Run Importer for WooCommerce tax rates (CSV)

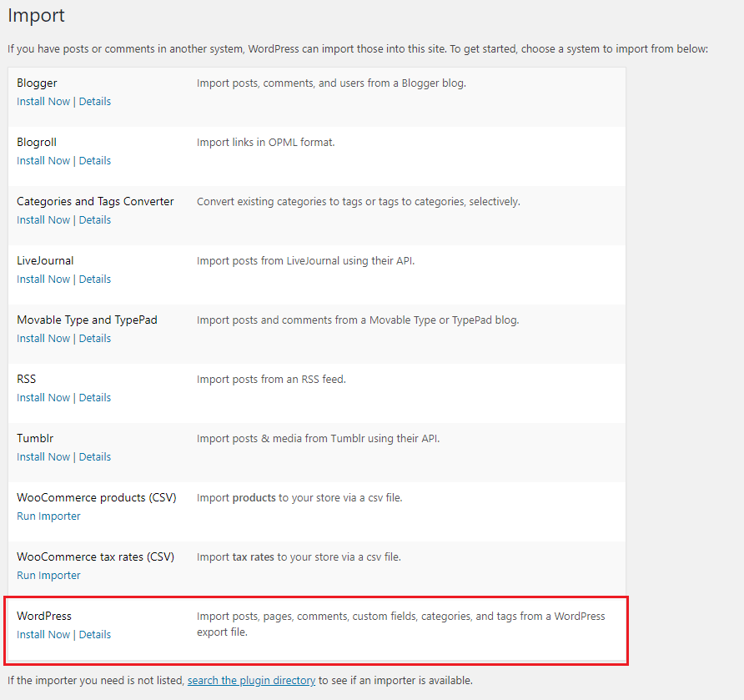[48, 576]
